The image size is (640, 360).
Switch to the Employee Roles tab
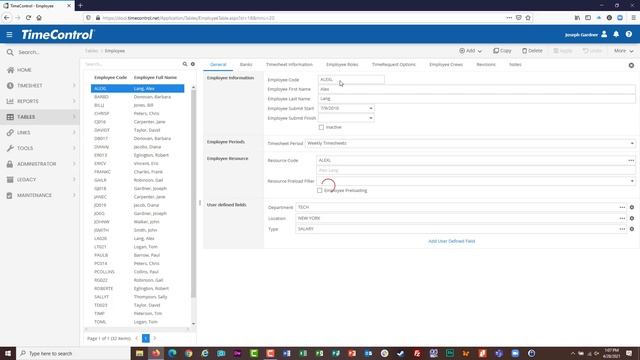pyautogui.click(x=342, y=64)
